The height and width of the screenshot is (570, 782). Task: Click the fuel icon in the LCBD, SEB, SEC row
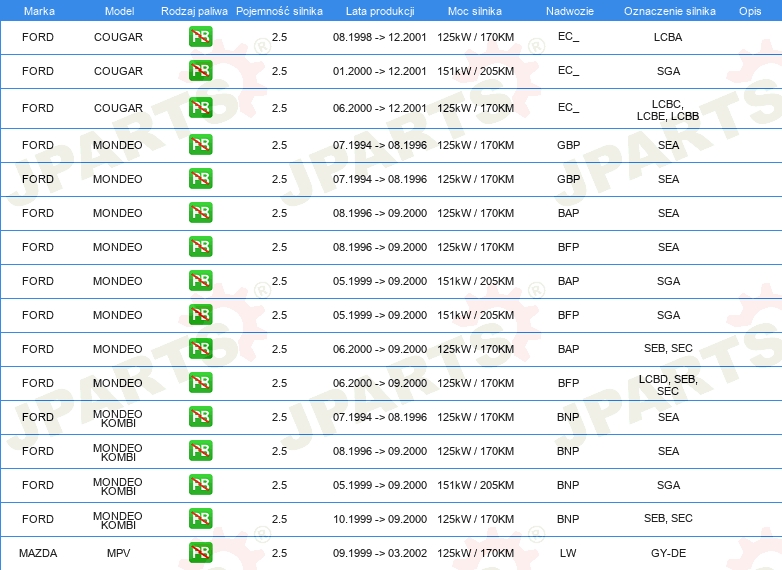(x=200, y=382)
